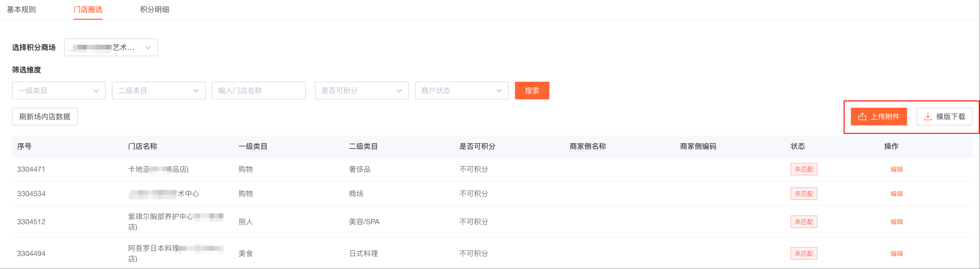Open the 商户状态 filter dropdown
This screenshot has width=980, height=269.
tap(461, 91)
